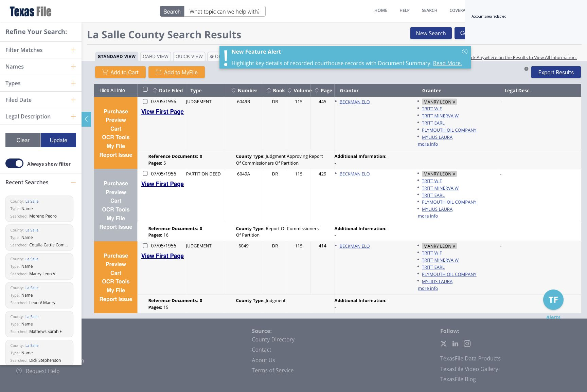Image resolution: width=587 pixels, height=392 pixels.
Task: Click the help question mark beside Export Results
Action: 526,69
